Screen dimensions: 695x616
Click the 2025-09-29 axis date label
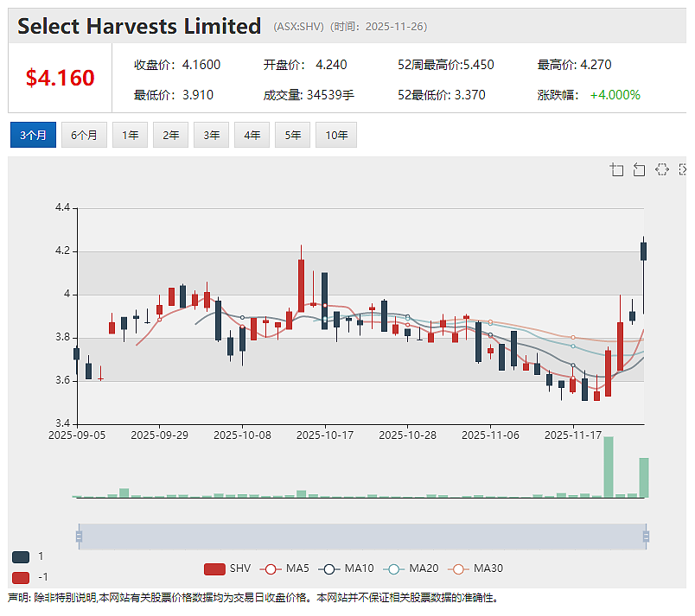click(x=160, y=435)
